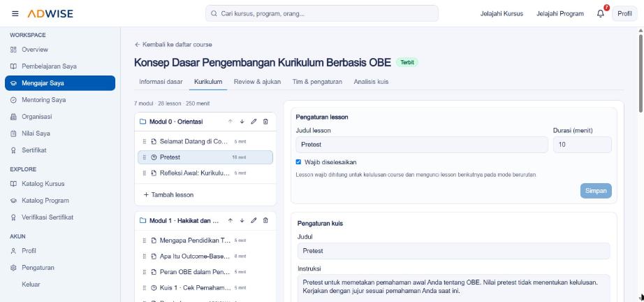Focus the search courses field

[322, 13]
